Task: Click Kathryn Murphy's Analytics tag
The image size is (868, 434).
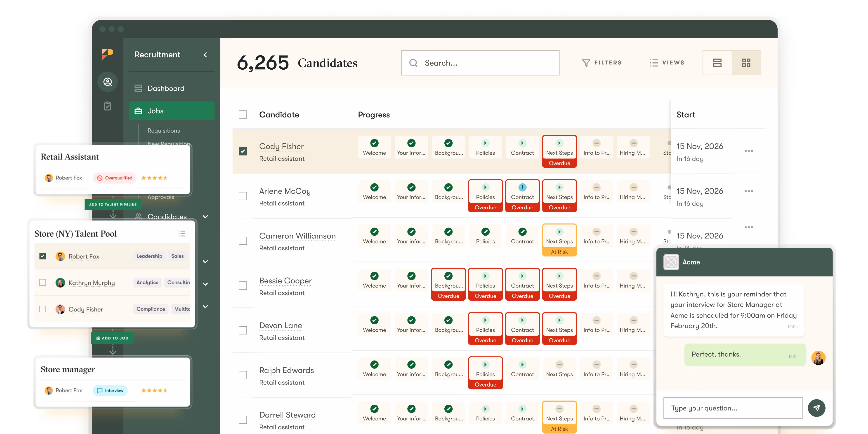Action: point(147,282)
